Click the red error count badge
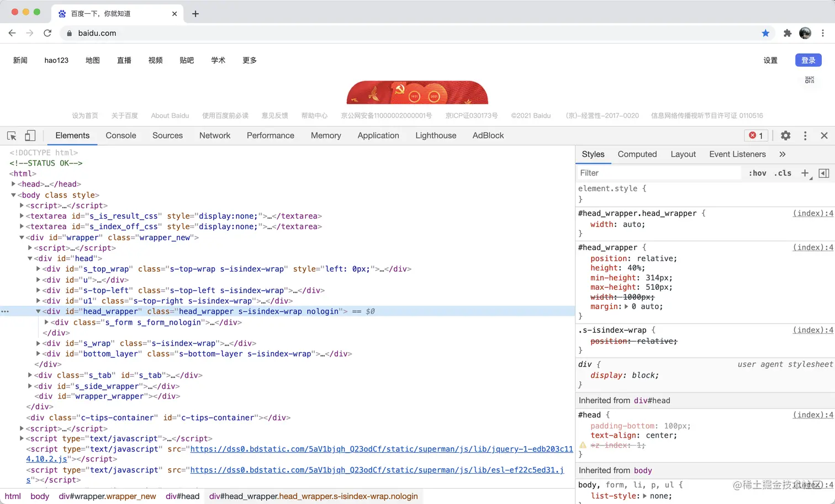835x504 pixels. pos(756,135)
